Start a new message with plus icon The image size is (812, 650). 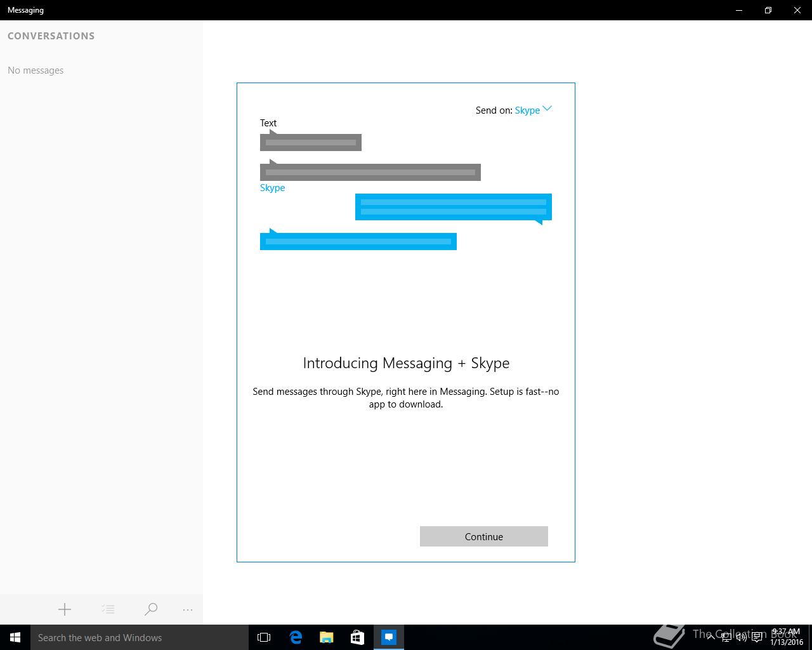click(x=64, y=609)
